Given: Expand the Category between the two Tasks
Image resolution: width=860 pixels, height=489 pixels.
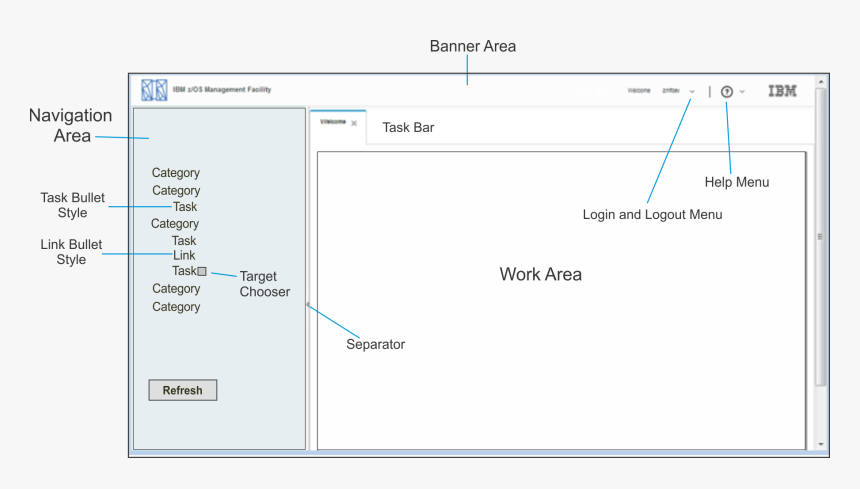Looking at the screenshot, I should 176,224.
